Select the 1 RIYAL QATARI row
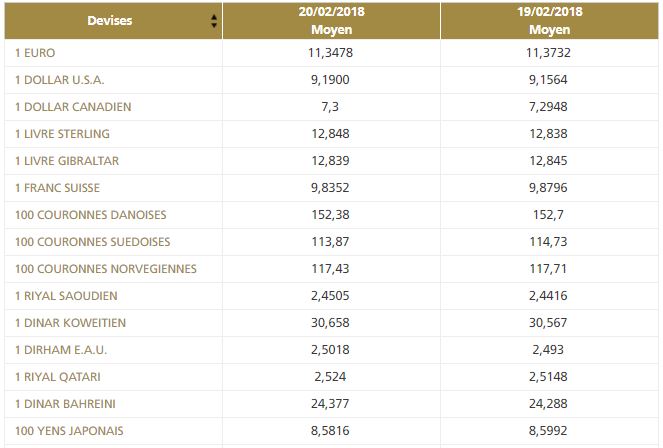Screen dimensions: 663x448 (x=57, y=377)
